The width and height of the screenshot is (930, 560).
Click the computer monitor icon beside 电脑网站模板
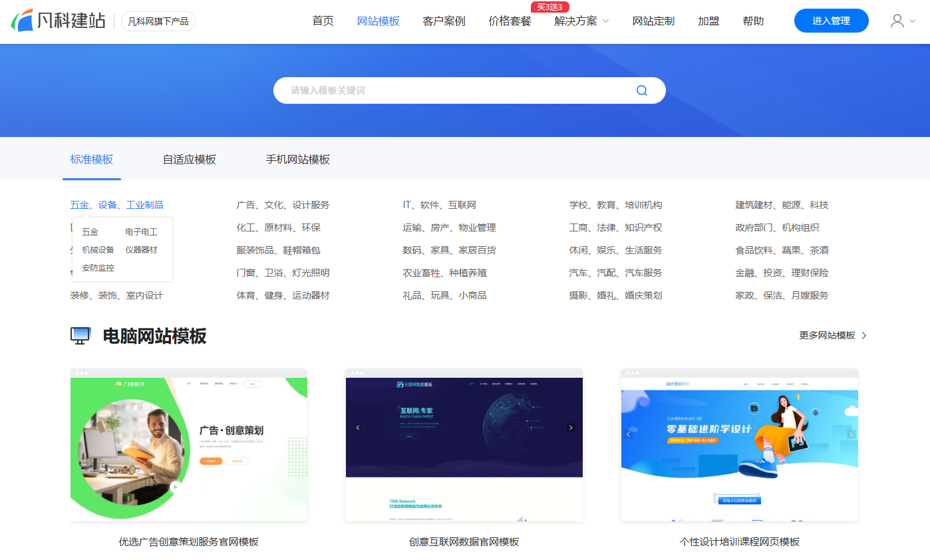tap(80, 336)
